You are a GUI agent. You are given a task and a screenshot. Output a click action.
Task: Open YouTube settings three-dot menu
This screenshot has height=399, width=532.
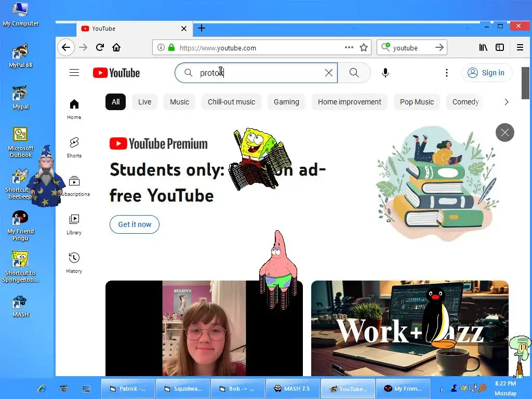(x=446, y=73)
